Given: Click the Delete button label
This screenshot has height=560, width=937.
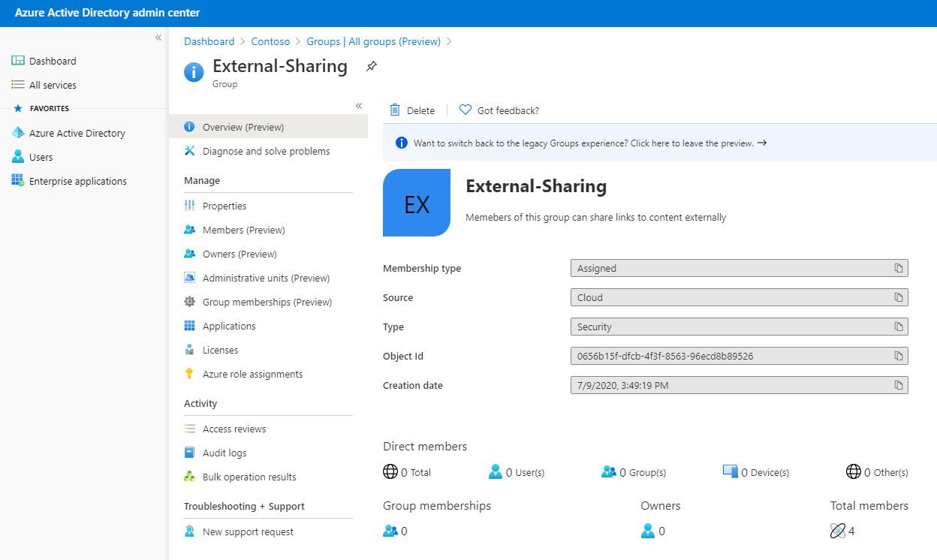Looking at the screenshot, I should 420,110.
